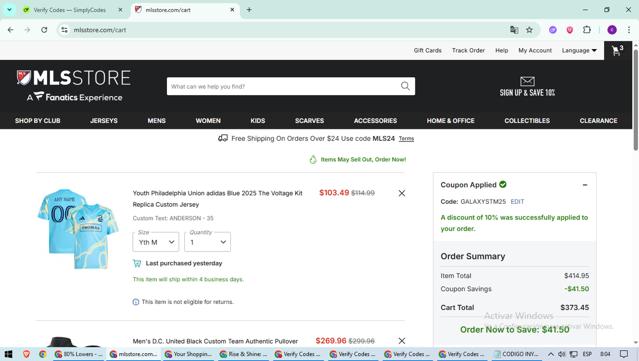Open the Your Shopping taskbar window
639x361 pixels.
189,354
